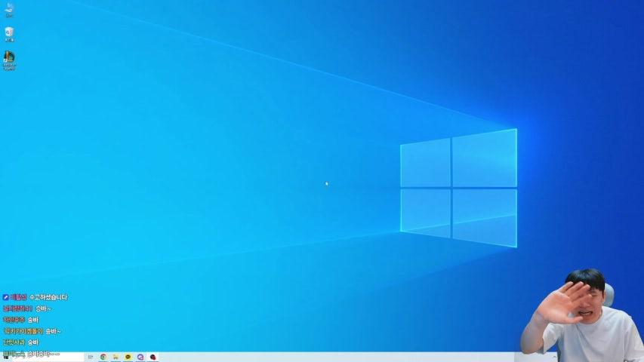Viewport: 644px width, 362px height.
Task: Click the taskbar search box
Action: 45,357
